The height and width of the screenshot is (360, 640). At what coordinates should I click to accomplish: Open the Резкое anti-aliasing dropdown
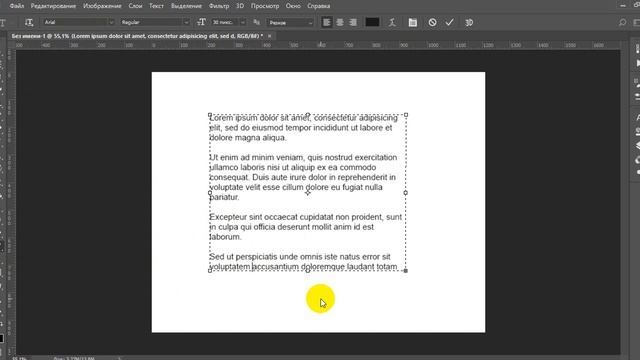coord(290,22)
